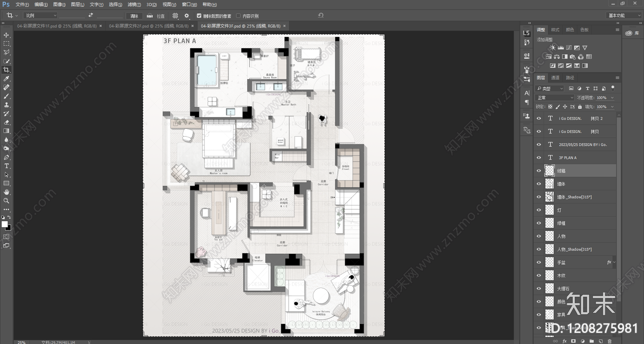Click the foreground color swatch
Image resolution: width=644 pixels, height=344 pixels.
click(4, 224)
